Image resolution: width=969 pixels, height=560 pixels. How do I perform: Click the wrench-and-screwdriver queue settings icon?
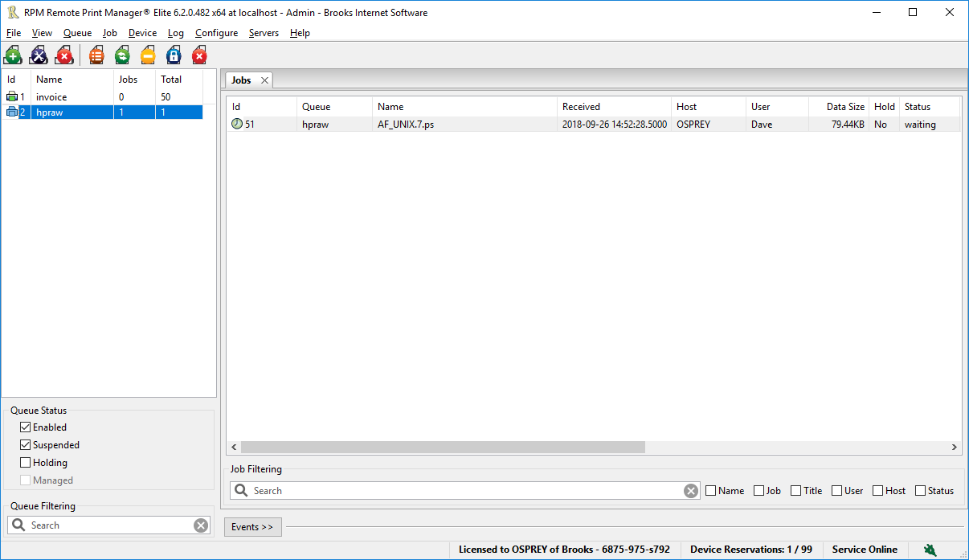(x=39, y=55)
